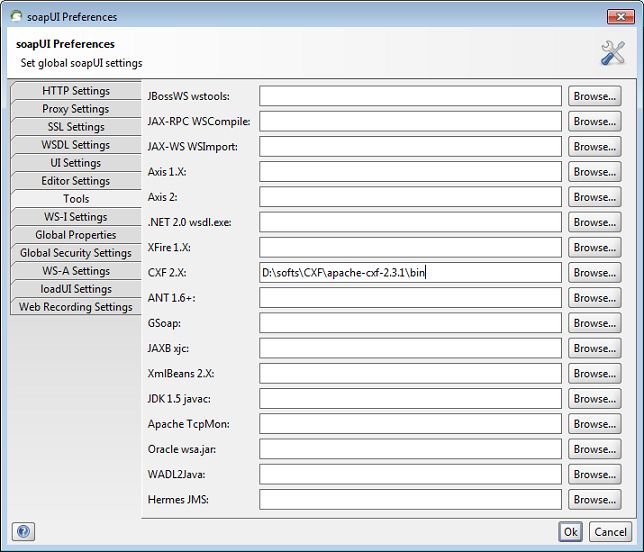Open loadUI Settings tab
Screen dimensions: 644x552
(x=76, y=289)
